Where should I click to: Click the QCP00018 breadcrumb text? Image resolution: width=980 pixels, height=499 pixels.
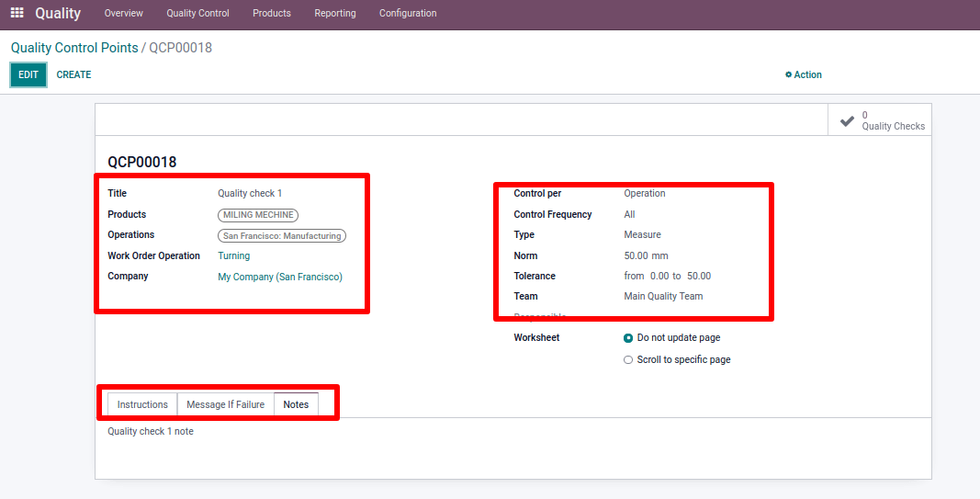tap(181, 48)
